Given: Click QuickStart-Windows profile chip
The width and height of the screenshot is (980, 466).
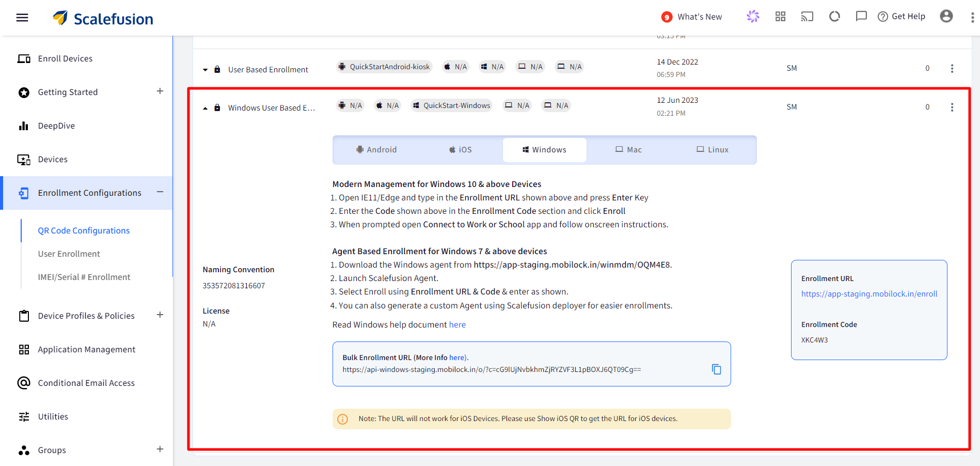Looking at the screenshot, I should click(x=451, y=105).
